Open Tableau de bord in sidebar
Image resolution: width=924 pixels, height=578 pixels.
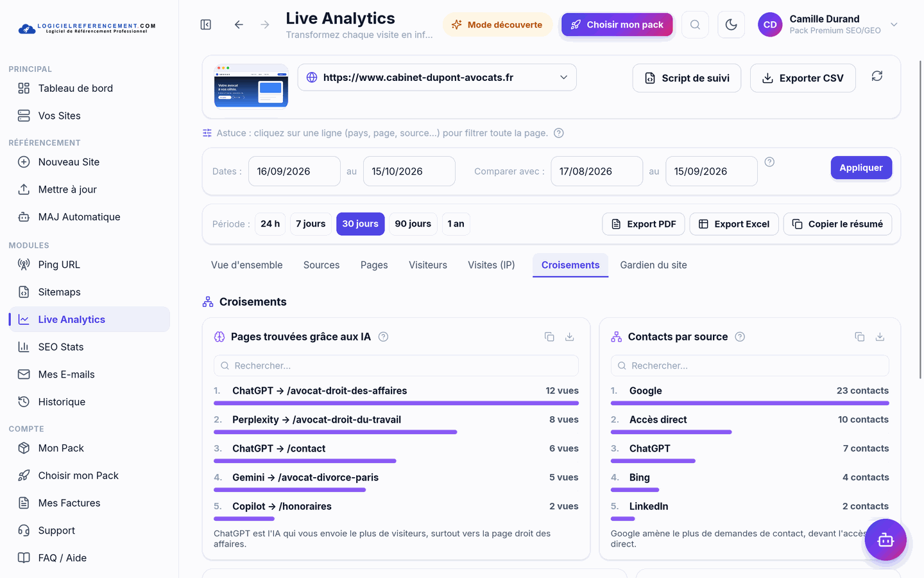coord(89,88)
